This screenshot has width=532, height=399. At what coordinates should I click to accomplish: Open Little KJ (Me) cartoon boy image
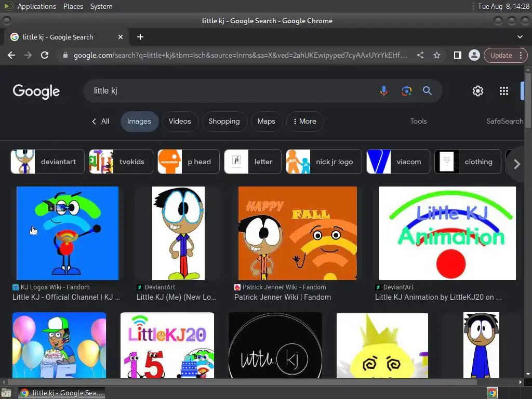click(x=179, y=233)
